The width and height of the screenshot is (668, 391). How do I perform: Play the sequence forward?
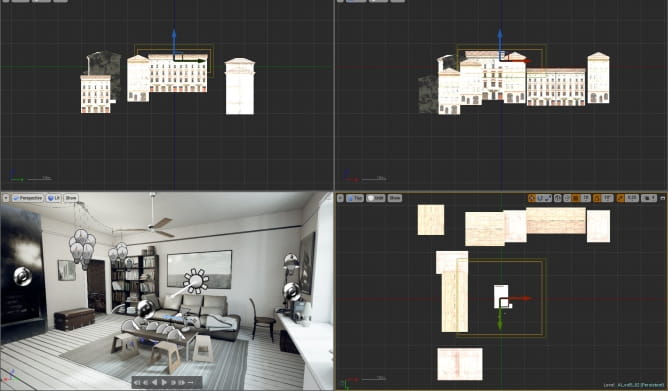click(164, 382)
